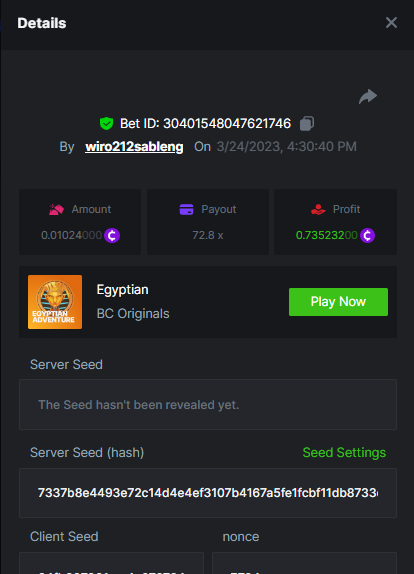The width and height of the screenshot is (414, 574).
Task: Click the Egyptian Adventure game thumbnail
Action: tap(55, 302)
